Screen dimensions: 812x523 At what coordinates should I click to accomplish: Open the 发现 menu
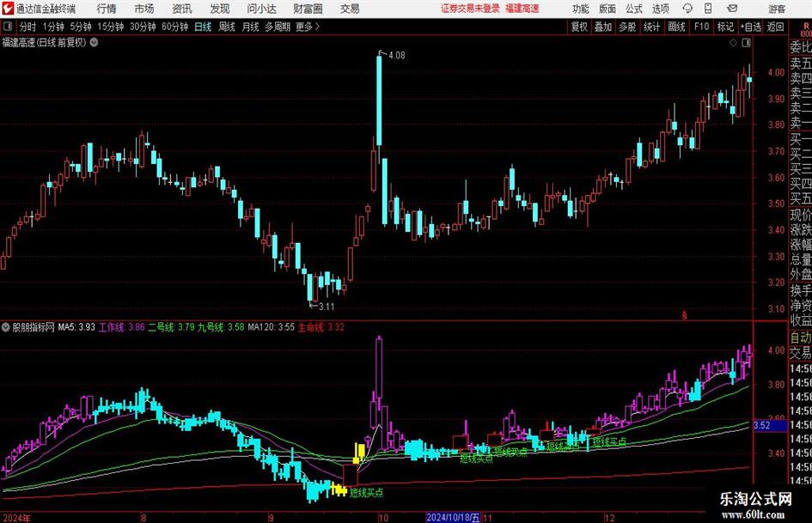coord(220,9)
